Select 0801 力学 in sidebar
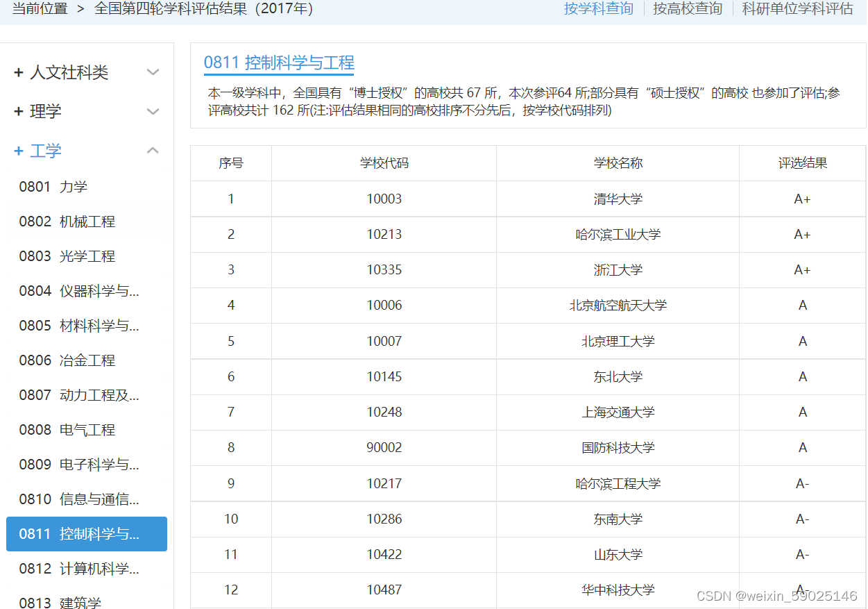 click(x=53, y=187)
